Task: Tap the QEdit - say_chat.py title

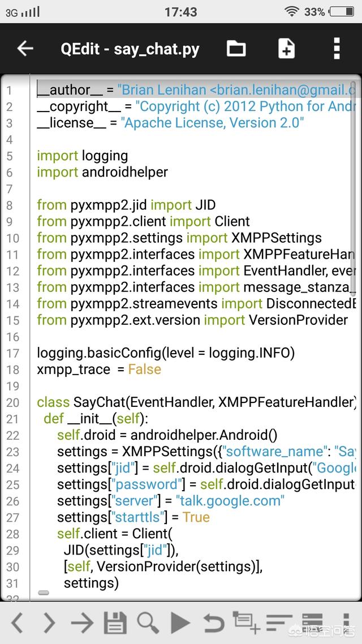Action: [x=130, y=49]
